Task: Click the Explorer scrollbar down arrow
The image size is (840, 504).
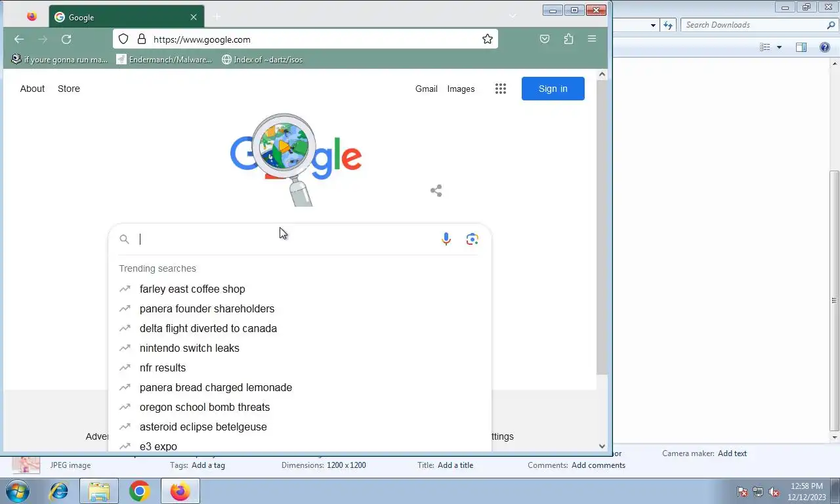Action: point(835,437)
